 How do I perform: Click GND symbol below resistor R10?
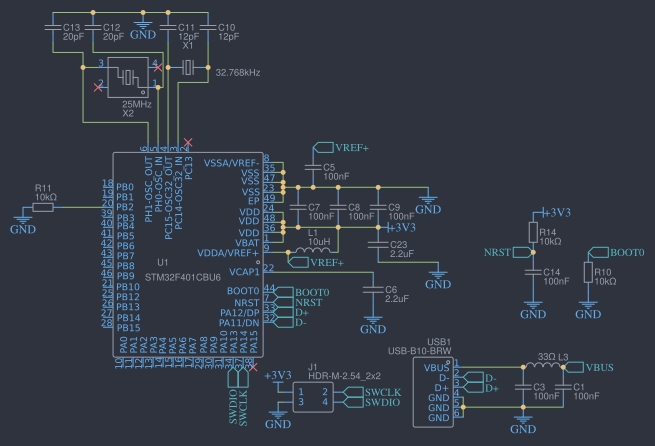[x=588, y=310]
